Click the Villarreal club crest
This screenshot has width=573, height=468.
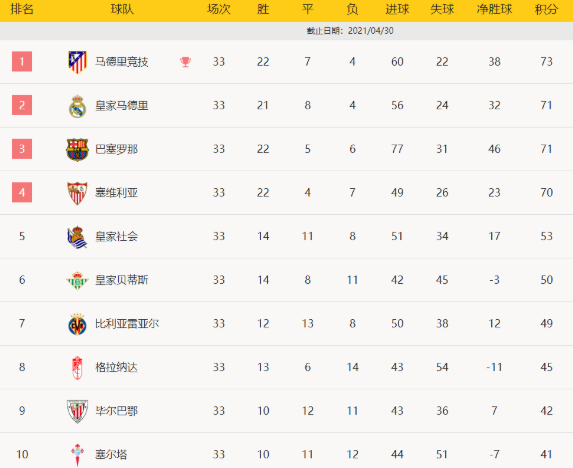coord(77,324)
